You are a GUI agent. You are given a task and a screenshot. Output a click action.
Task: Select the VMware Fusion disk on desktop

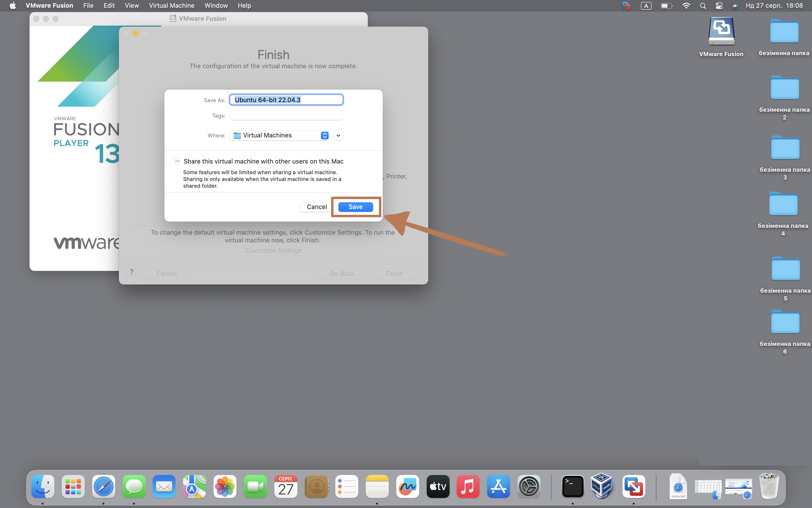(x=721, y=31)
